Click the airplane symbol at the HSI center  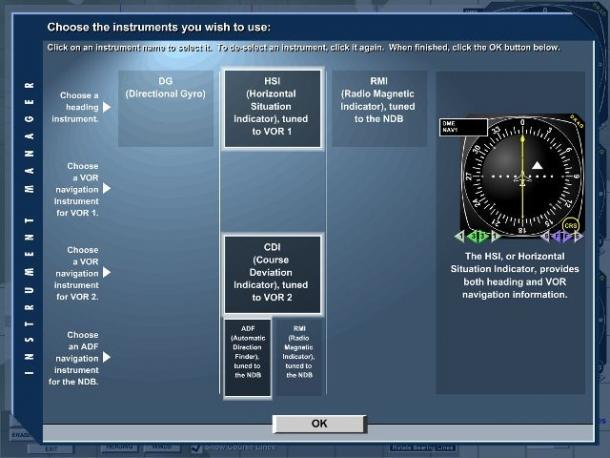click(522, 179)
